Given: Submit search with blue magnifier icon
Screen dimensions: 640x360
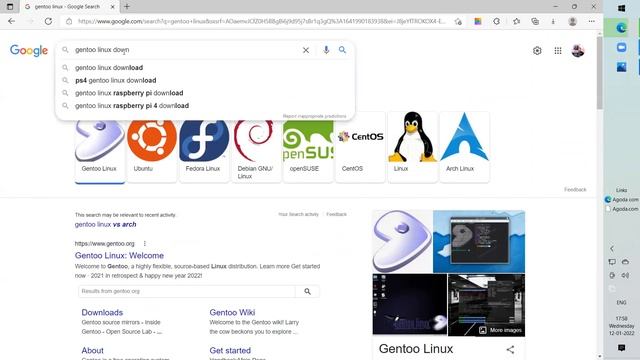Looking at the screenshot, I should [x=342, y=50].
